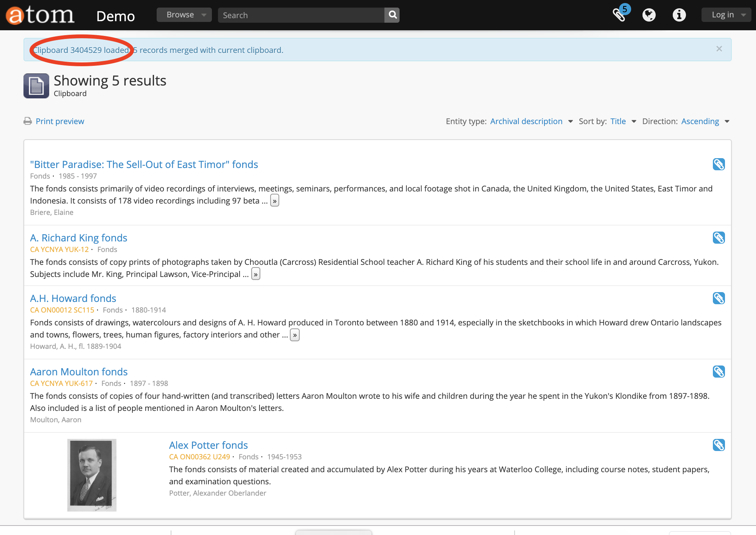The image size is (756, 535).
Task: Open the info quick links icon
Action: pos(679,15)
